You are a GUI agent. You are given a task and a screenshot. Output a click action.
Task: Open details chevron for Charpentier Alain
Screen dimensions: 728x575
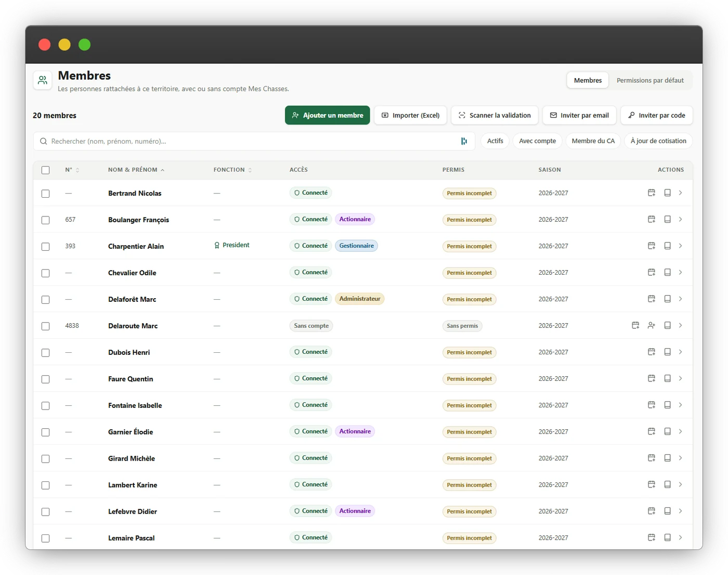(681, 246)
